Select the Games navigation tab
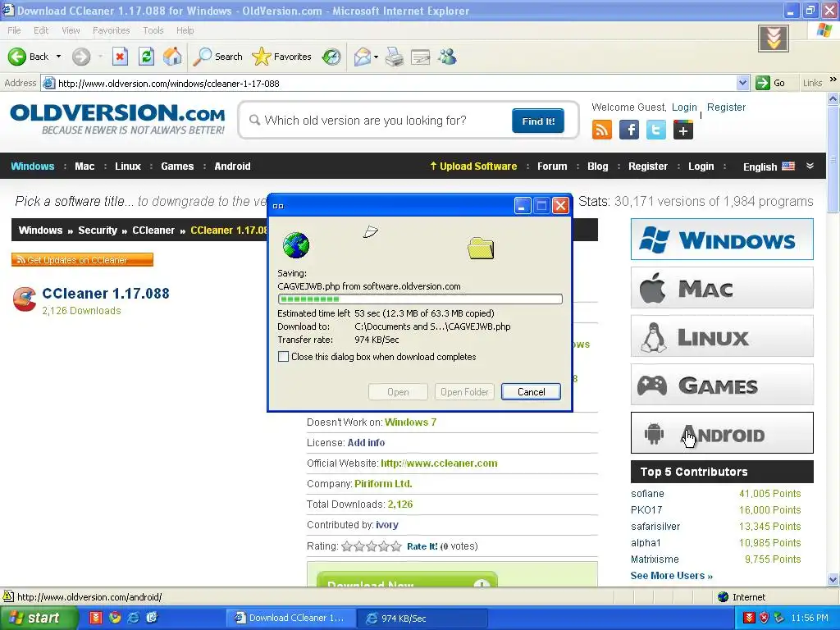 [177, 166]
